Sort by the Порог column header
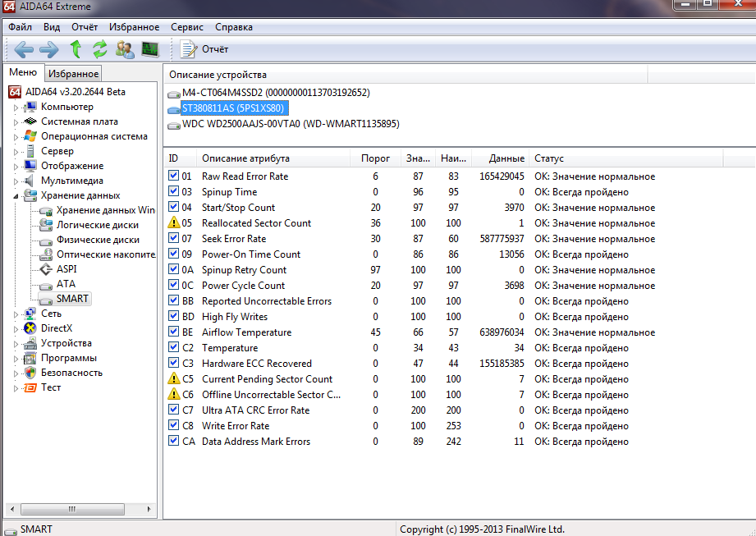 pyautogui.click(x=375, y=158)
